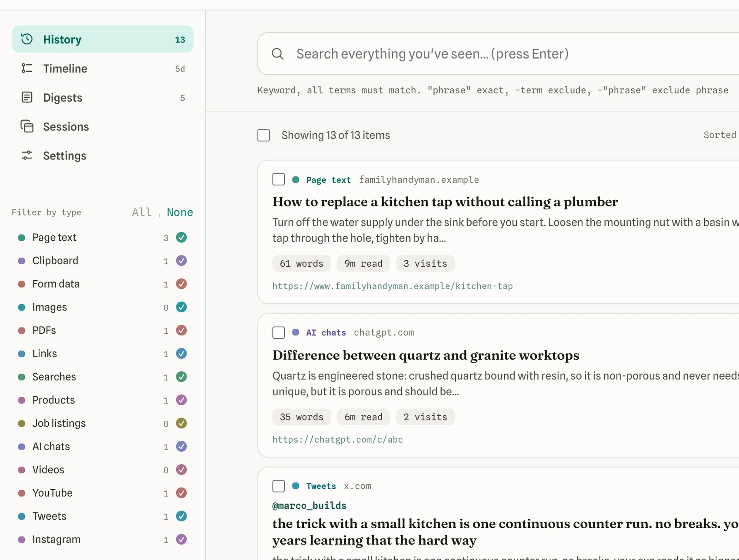Image resolution: width=739 pixels, height=560 pixels.
Task: Click the 'Products' filter label
Action: [53, 400]
